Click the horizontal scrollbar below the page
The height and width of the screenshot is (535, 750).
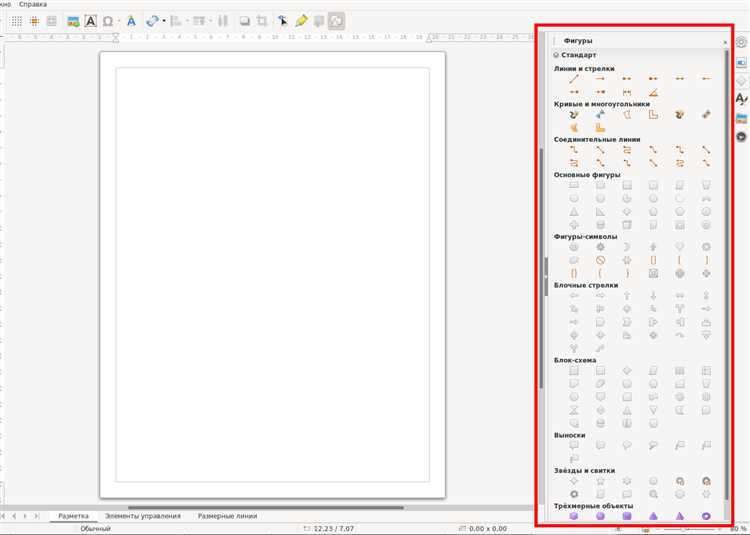tap(266, 508)
